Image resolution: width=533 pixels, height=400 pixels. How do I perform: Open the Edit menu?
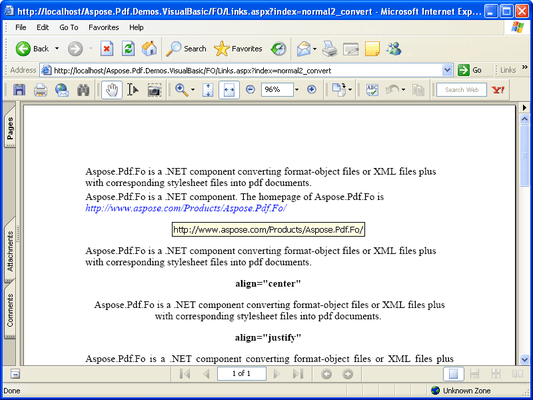click(42, 27)
